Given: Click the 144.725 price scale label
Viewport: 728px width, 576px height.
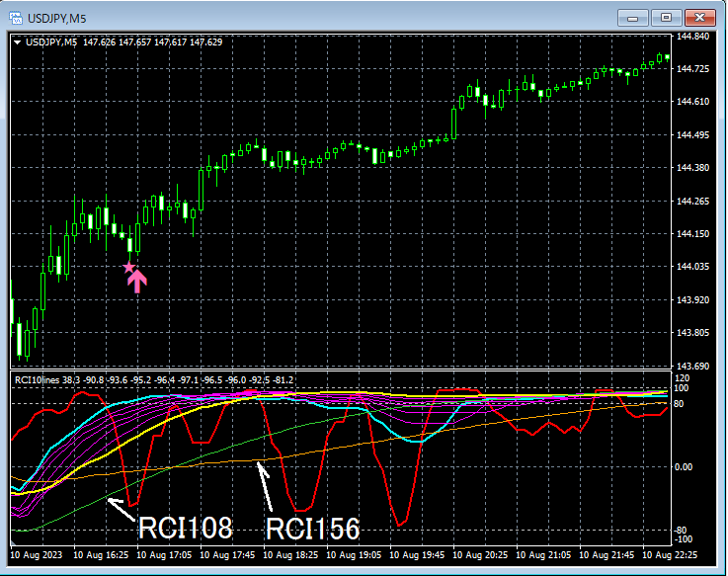Looking at the screenshot, I should [693, 69].
